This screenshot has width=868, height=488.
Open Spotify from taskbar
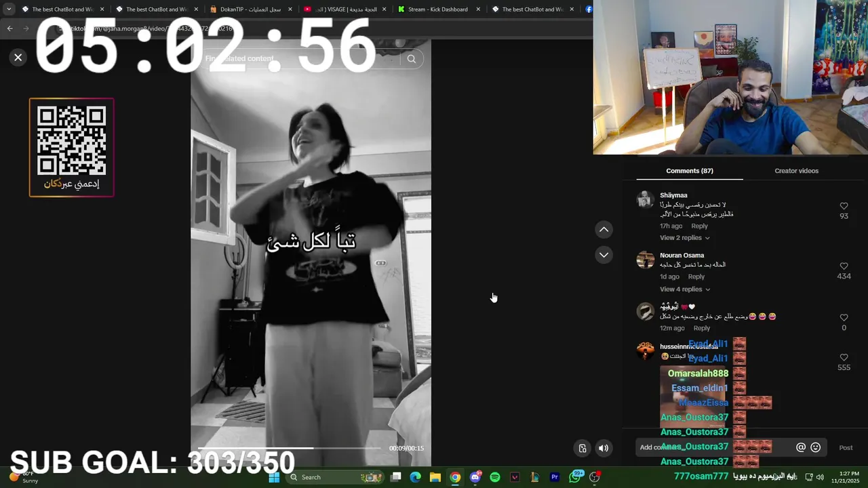click(x=495, y=477)
